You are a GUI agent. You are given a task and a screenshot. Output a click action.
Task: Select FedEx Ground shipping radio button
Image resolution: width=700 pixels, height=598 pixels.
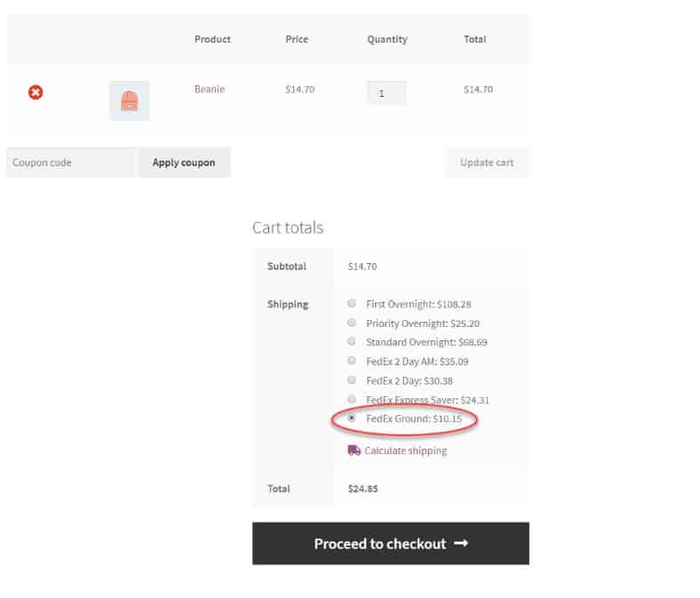(352, 418)
